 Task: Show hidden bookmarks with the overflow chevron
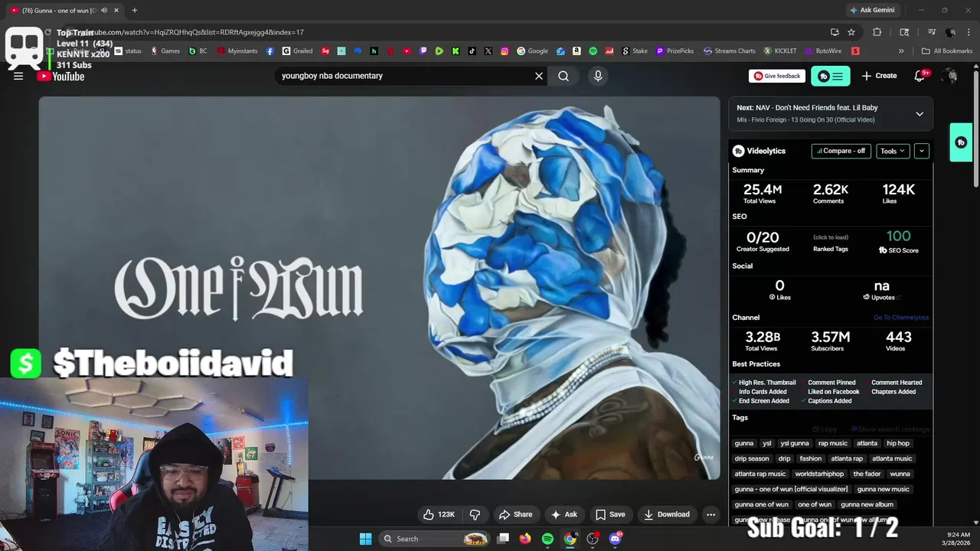[901, 51]
